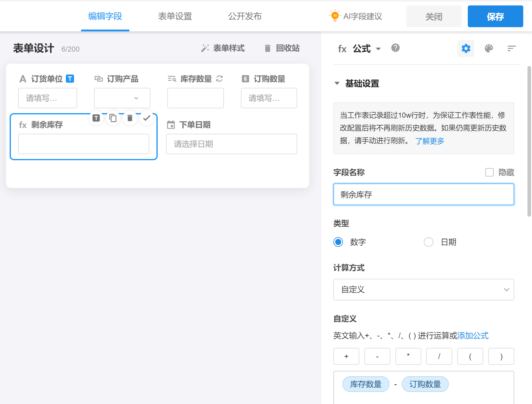Open the gear settings tab in panel
This screenshot has height=404, width=532.
(466, 49)
